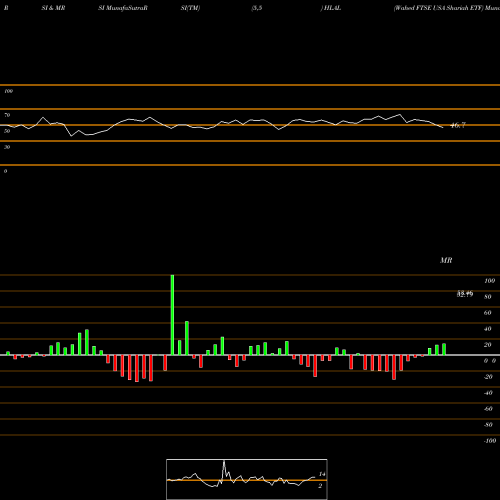Click the '2' label in mini chart
500x500 pixels.
320,486
